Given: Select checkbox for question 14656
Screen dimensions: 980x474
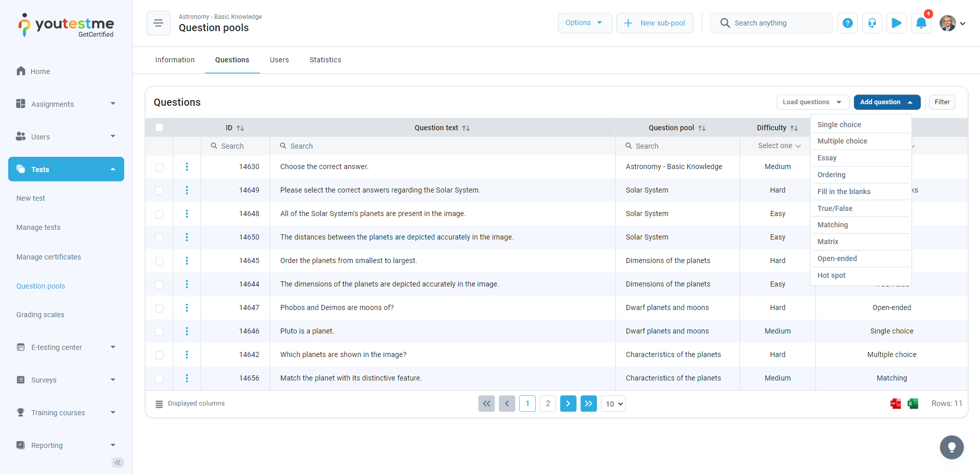Looking at the screenshot, I should (x=159, y=378).
